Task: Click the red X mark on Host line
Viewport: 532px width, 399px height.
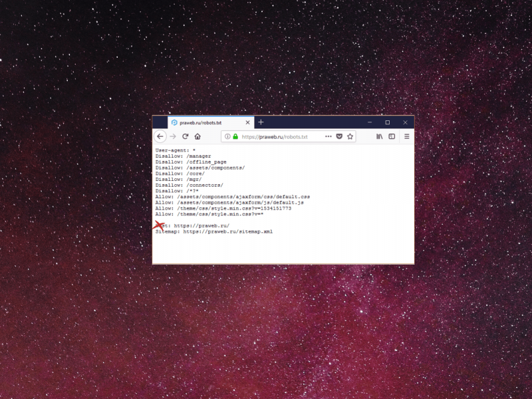Action: 160,226
